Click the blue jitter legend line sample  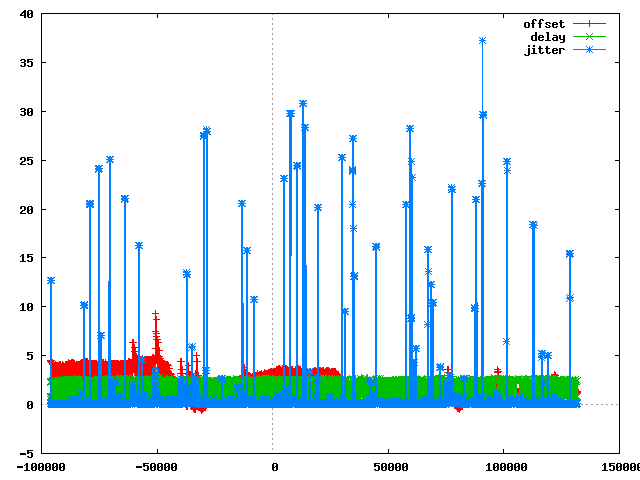[589, 50]
